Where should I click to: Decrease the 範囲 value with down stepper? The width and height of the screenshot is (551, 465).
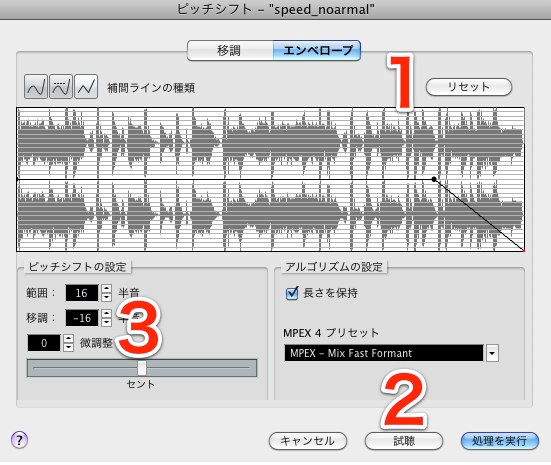click(x=106, y=297)
